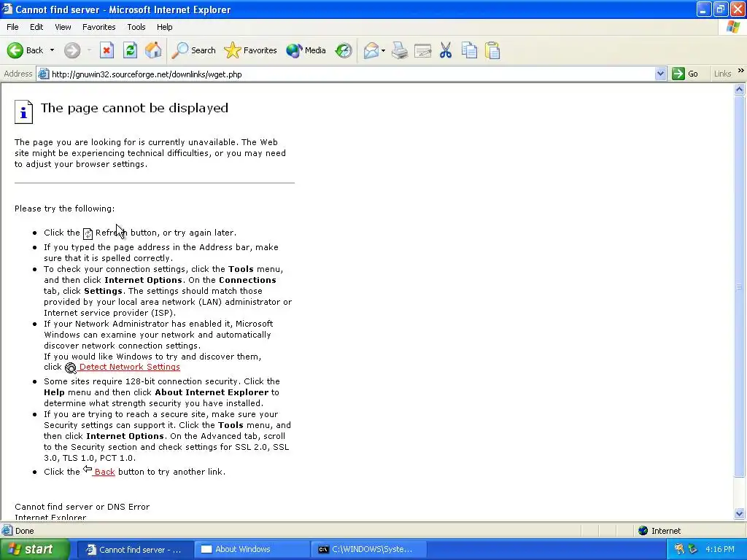
Task: Click the Paste clipboard icon
Action: click(492, 50)
